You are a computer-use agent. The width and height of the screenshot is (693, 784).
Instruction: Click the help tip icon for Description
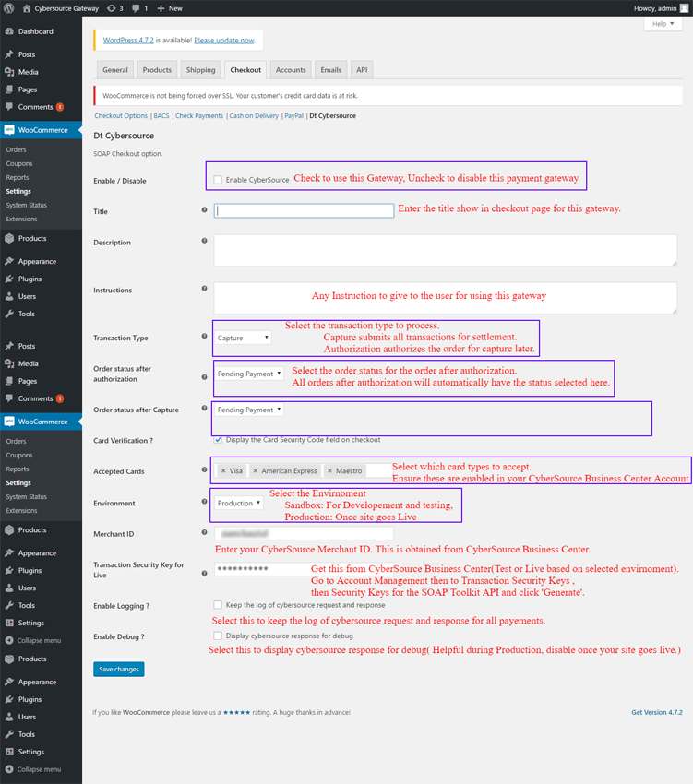(x=204, y=241)
